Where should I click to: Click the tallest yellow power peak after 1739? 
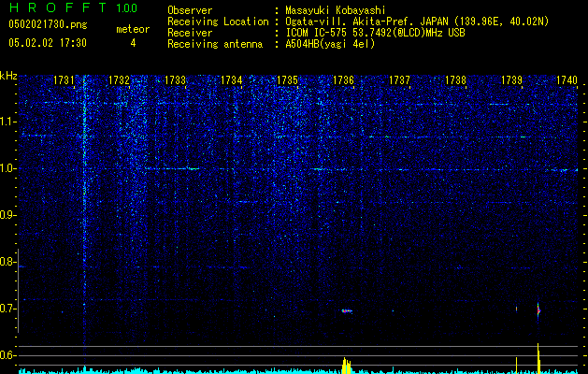tap(538, 358)
